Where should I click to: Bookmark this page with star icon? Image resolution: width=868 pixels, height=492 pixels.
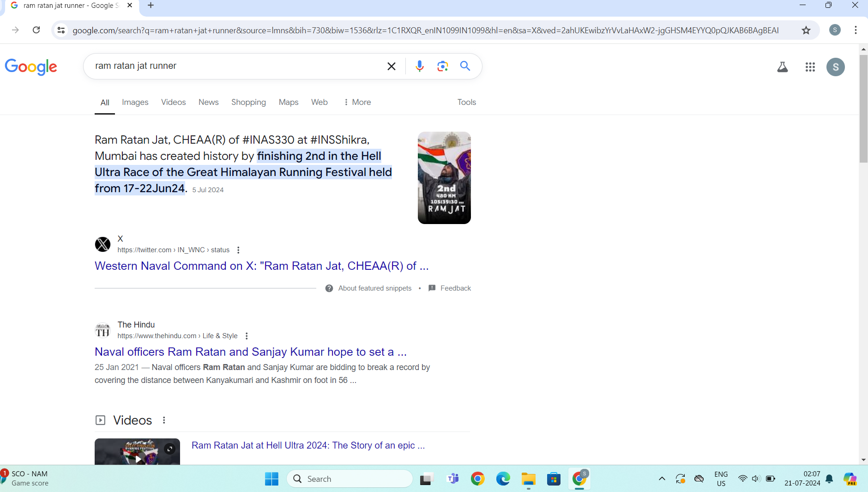[806, 30]
